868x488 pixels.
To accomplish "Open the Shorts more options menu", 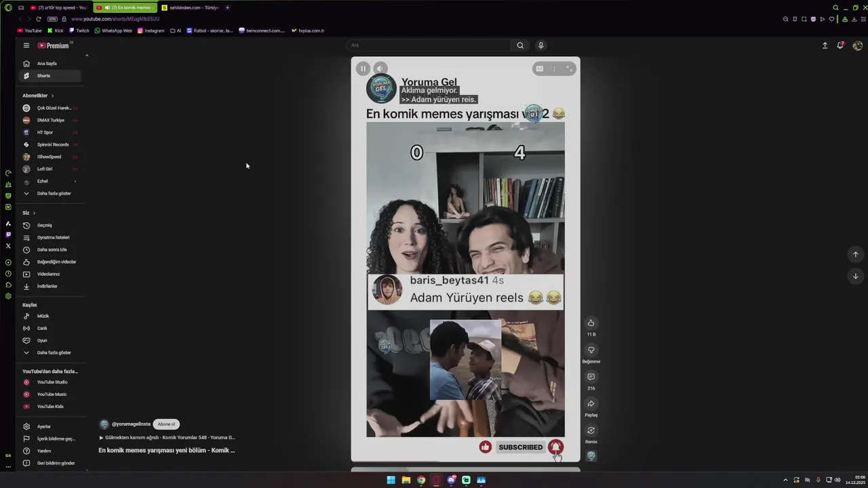I will tap(554, 68).
